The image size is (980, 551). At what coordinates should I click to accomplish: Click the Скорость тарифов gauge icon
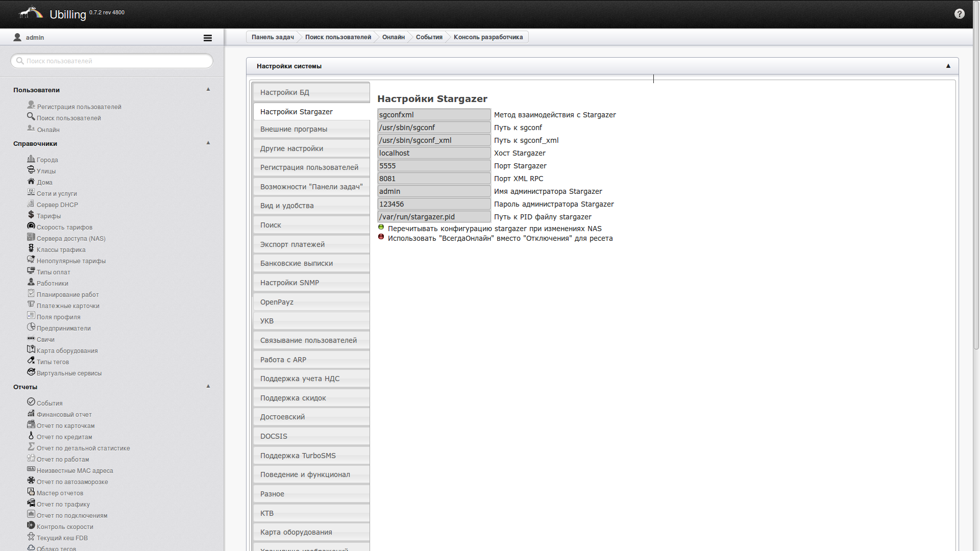point(31,226)
